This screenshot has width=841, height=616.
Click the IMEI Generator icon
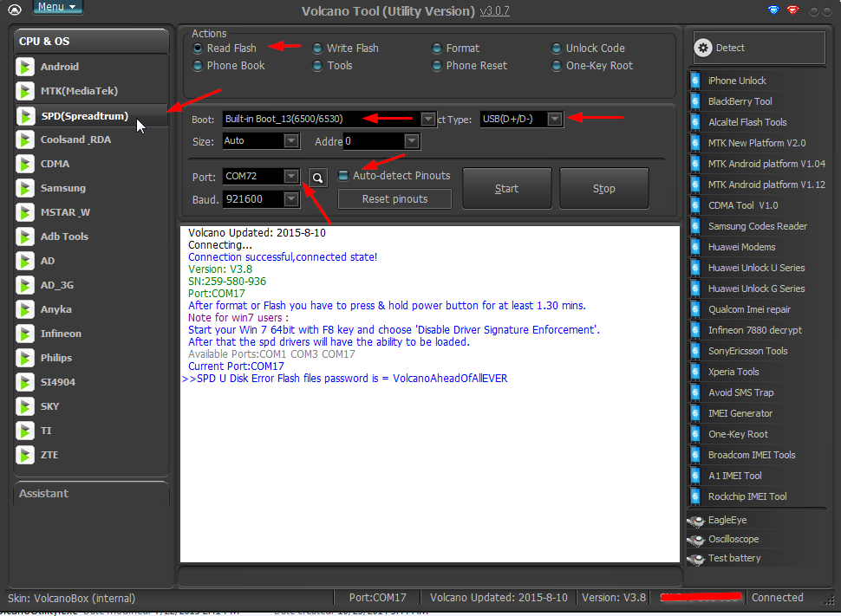point(695,413)
